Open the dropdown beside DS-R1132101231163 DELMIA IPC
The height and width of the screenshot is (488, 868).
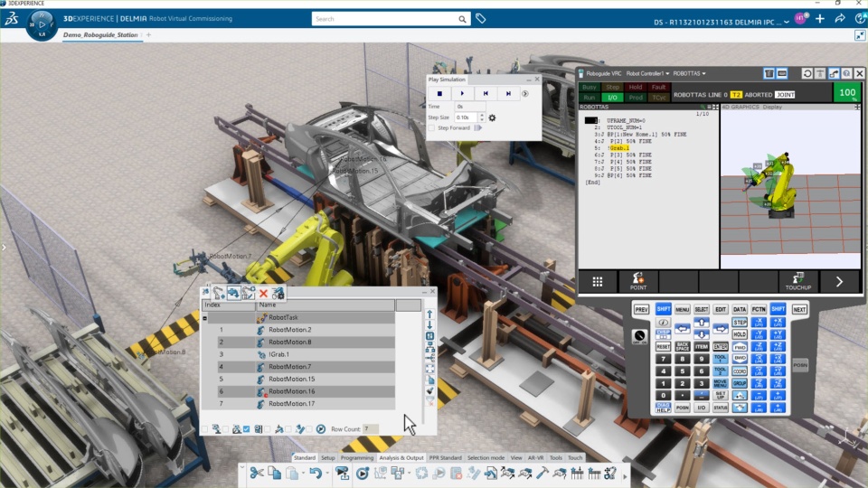click(x=787, y=23)
